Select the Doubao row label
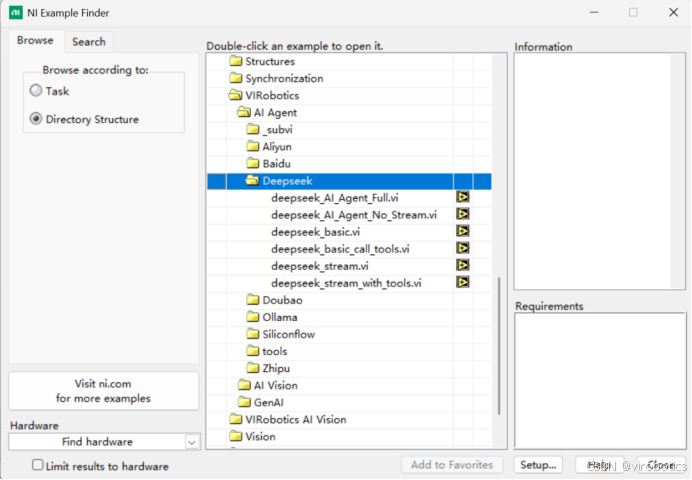692x480 pixels. point(282,300)
